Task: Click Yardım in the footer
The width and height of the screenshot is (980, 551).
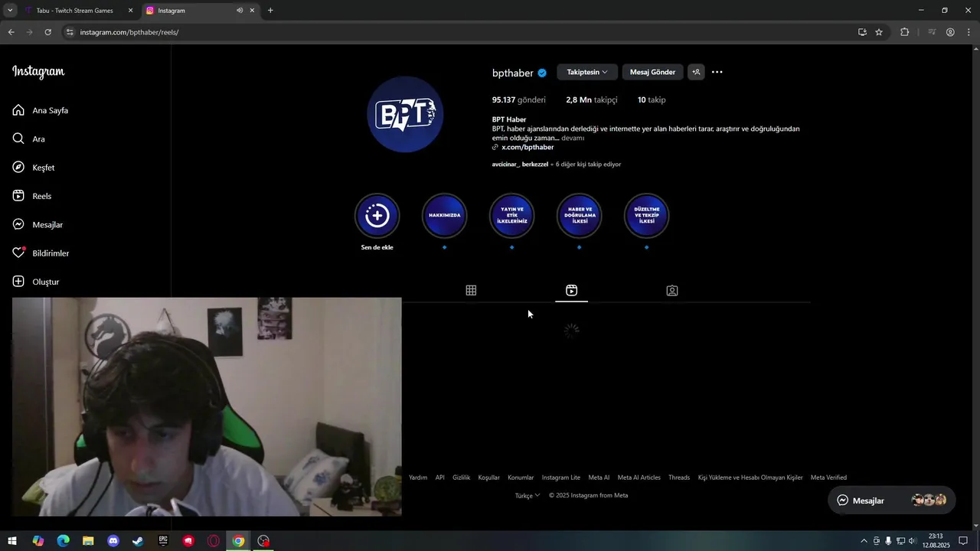Action: 418,478
